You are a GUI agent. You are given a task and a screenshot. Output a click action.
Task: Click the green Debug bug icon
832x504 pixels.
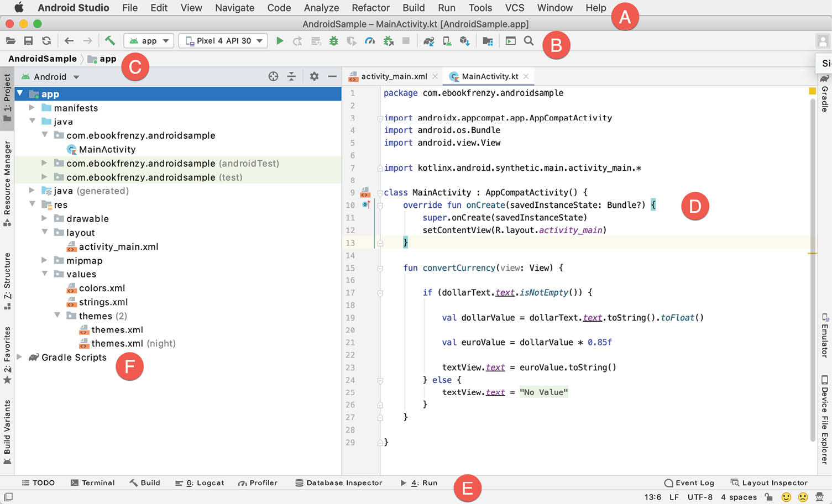333,41
